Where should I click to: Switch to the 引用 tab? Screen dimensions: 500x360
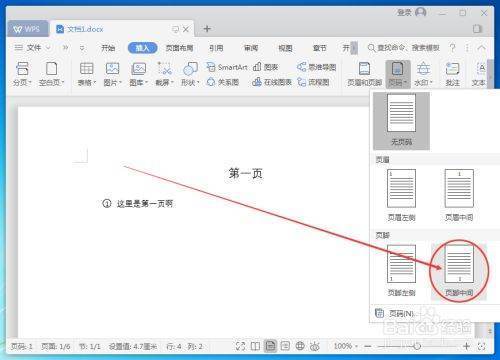tap(216, 48)
